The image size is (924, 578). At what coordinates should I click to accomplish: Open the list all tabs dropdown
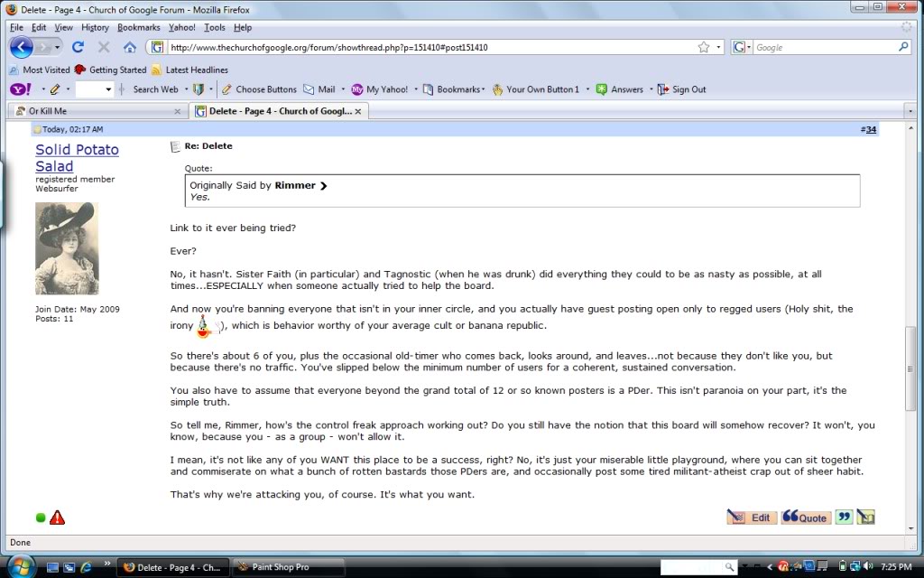(910, 111)
